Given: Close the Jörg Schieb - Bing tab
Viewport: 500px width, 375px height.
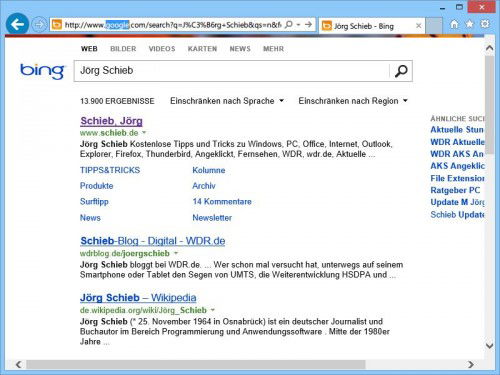Looking at the screenshot, I should (419, 25).
